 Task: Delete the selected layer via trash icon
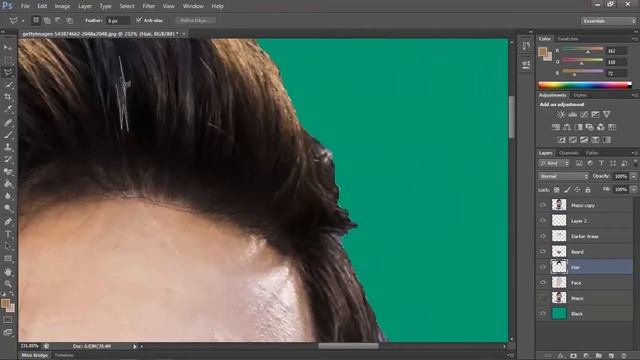[x=623, y=356]
